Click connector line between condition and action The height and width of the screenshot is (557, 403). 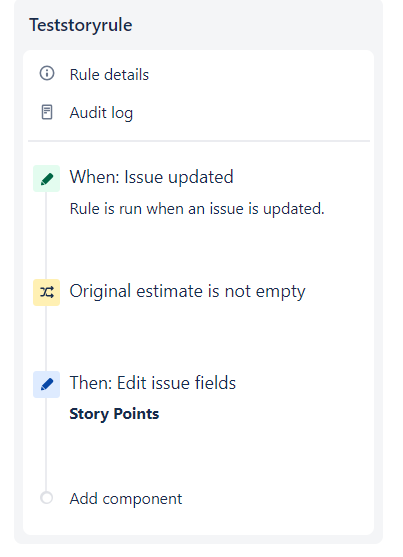46,339
